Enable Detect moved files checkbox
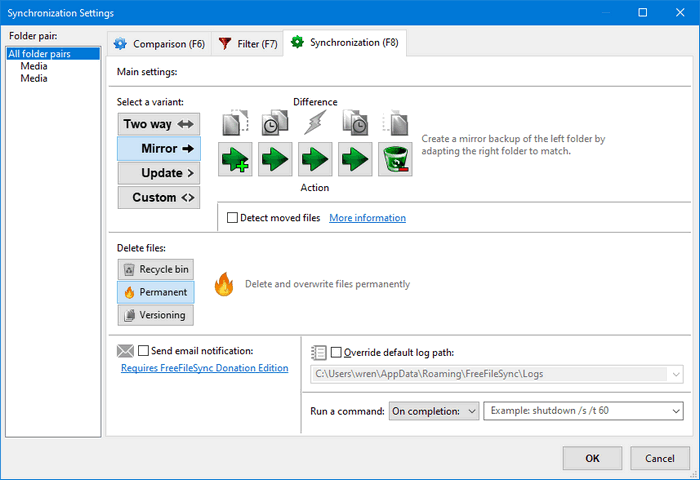The width and height of the screenshot is (700, 480). pos(233,218)
